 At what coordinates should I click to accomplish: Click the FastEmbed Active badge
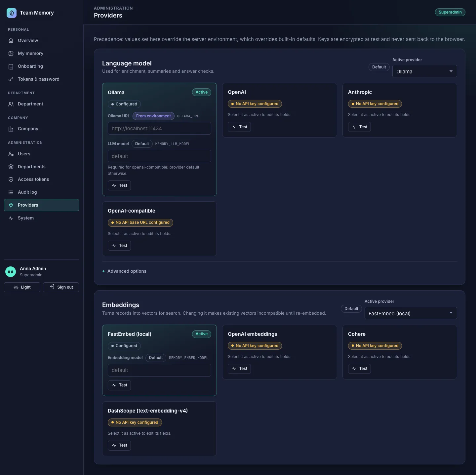(x=202, y=334)
